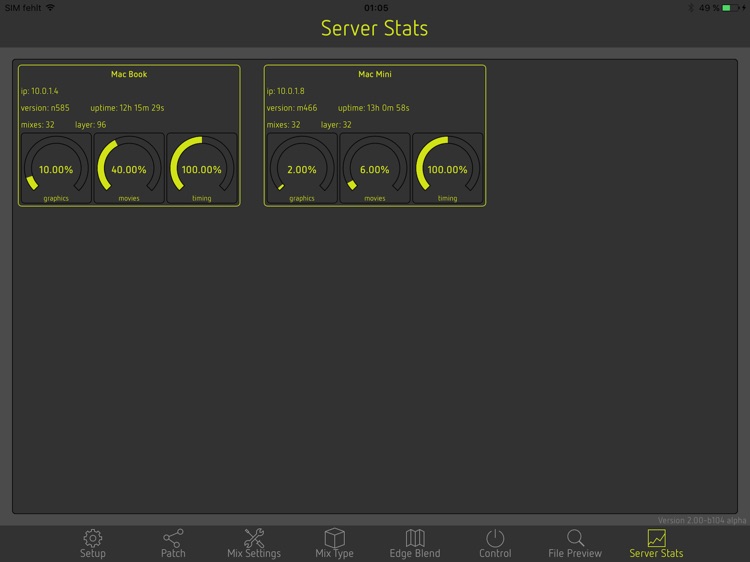The height and width of the screenshot is (562, 750).
Task: Select the Server Stats chart tab
Action: click(656, 544)
